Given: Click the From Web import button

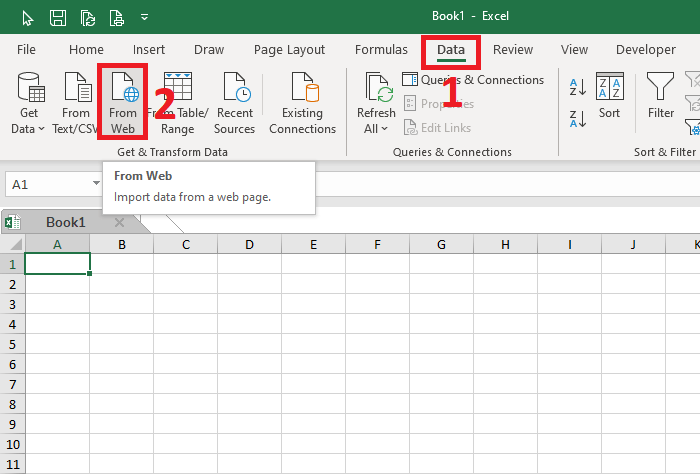Looking at the screenshot, I should point(123,104).
